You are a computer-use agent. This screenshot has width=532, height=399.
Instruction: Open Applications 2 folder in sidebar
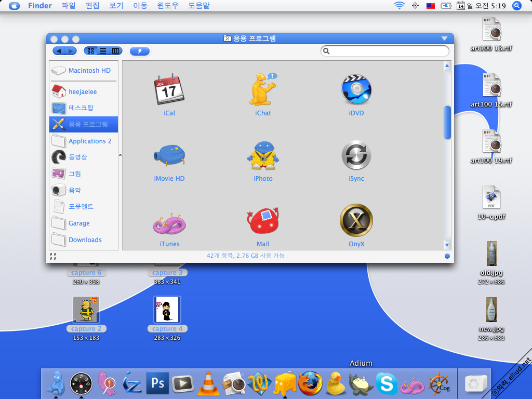[84, 141]
